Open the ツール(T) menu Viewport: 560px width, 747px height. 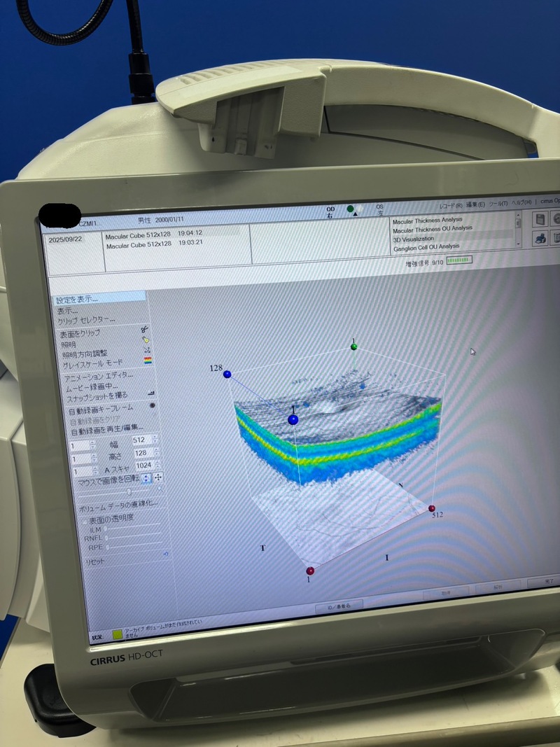pyautogui.click(x=497, y=204)
